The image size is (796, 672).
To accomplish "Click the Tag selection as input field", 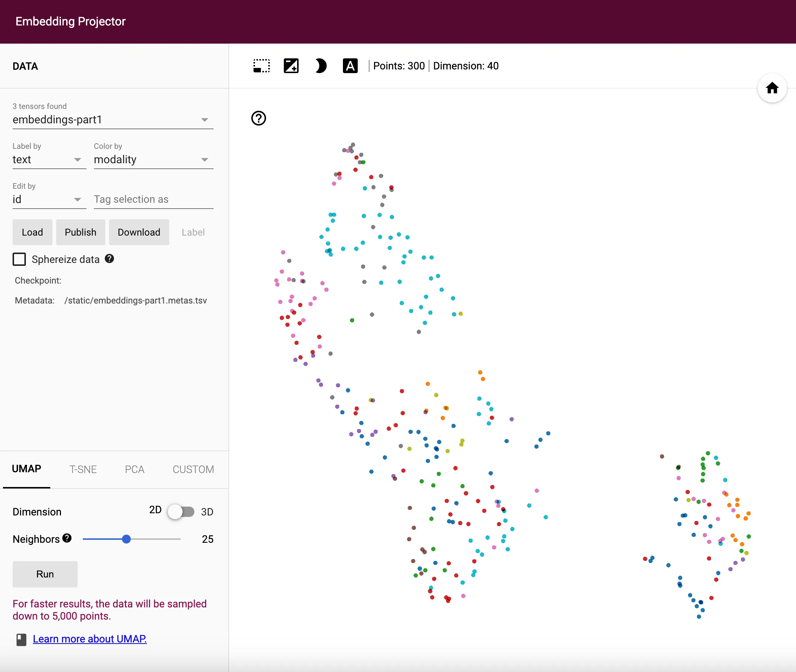I will pyautogui.click(x=153, y=199).
